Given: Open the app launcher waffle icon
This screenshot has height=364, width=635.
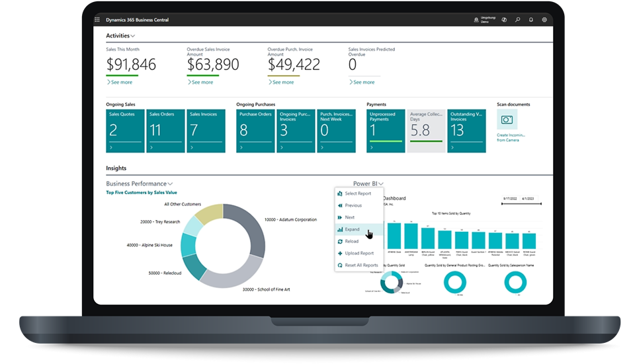Looking at the screenshot, I should [x=97, y=19].
